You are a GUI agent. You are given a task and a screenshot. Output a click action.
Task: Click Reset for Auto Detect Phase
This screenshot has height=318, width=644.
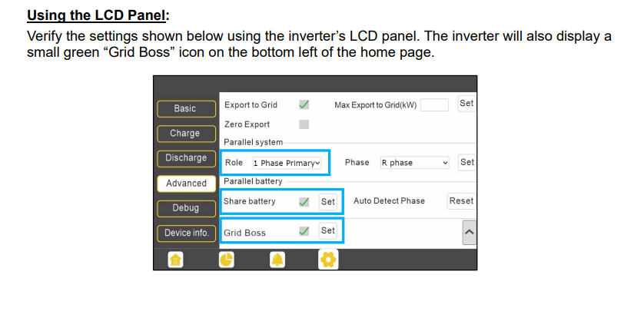[461, 201]
